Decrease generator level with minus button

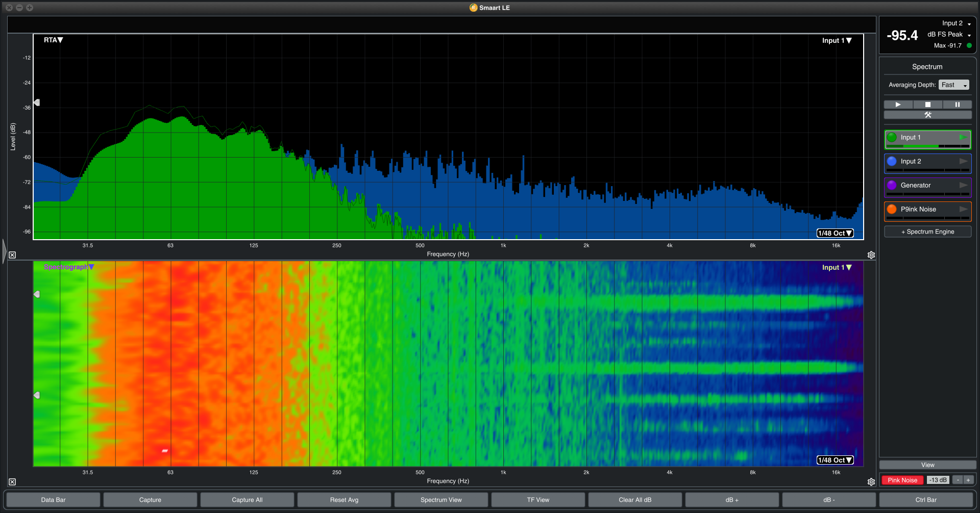(x=958, y=480)
